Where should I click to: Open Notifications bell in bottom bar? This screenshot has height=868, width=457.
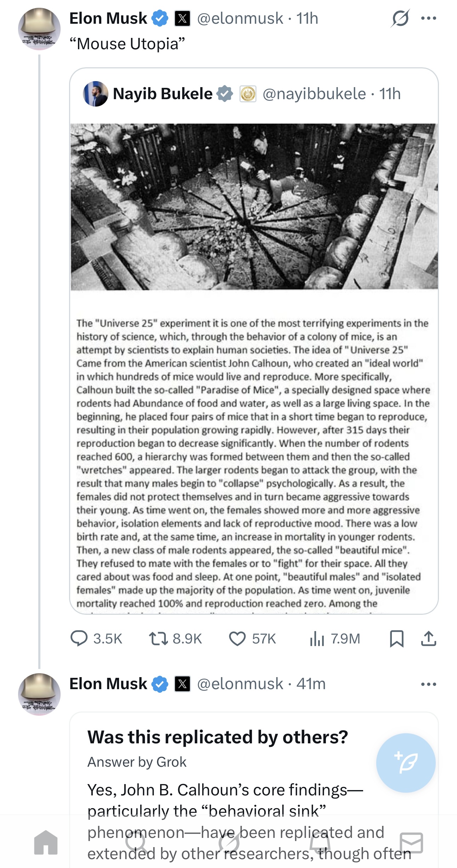tap(320, 842)
